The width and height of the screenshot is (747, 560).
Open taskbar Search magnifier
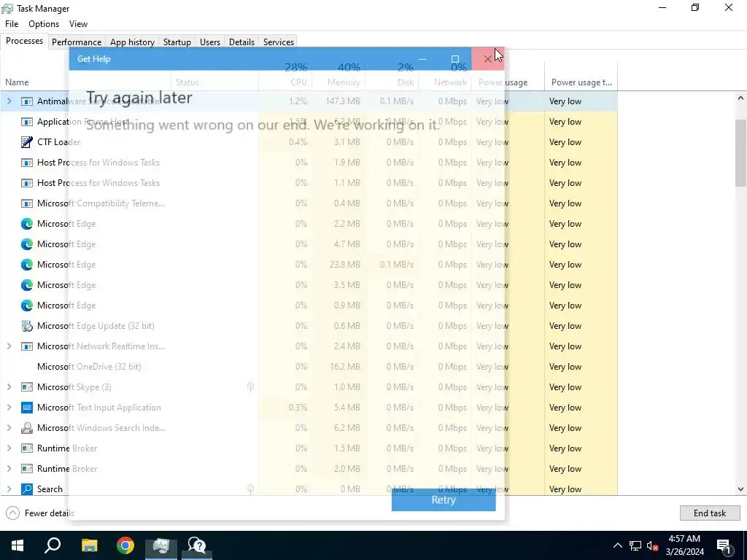coord(53,545)
